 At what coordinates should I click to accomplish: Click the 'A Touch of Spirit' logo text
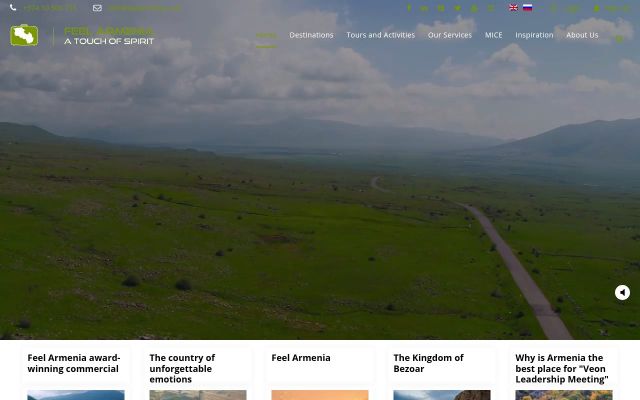pos(109,41)
